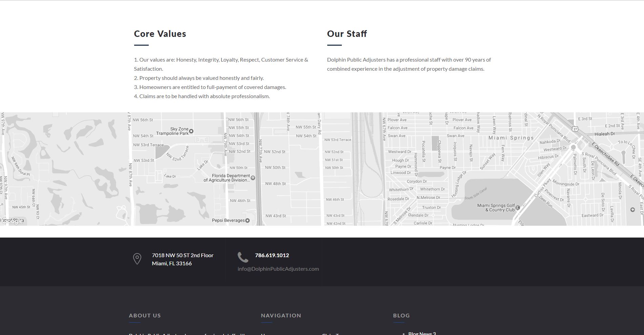Click the round marker near Eastward Dr
644x335 pixels.
[x=632, y=210]
